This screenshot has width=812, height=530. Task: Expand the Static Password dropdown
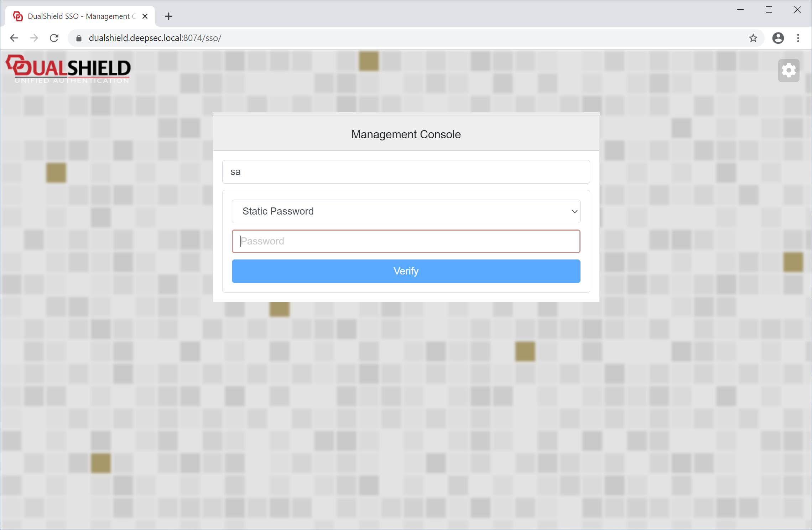click(405, 211)
